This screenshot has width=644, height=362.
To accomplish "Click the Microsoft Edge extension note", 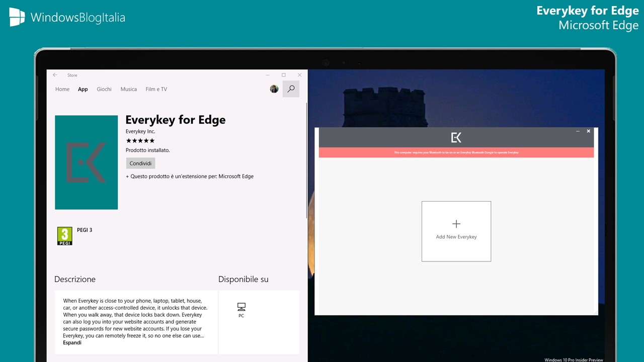I will [x=190, y=176].
